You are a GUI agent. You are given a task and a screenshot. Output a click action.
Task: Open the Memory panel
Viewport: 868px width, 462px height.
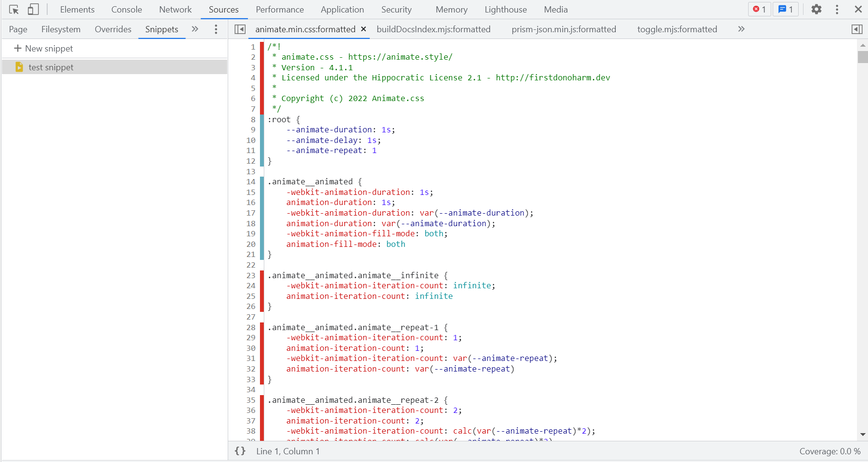coord(452,10)
